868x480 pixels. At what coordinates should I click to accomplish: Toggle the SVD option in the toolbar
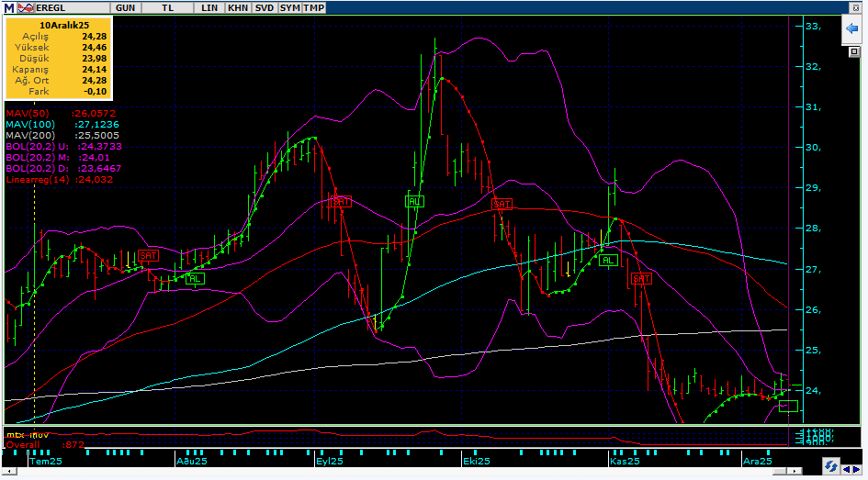click(x=265, y=7)
